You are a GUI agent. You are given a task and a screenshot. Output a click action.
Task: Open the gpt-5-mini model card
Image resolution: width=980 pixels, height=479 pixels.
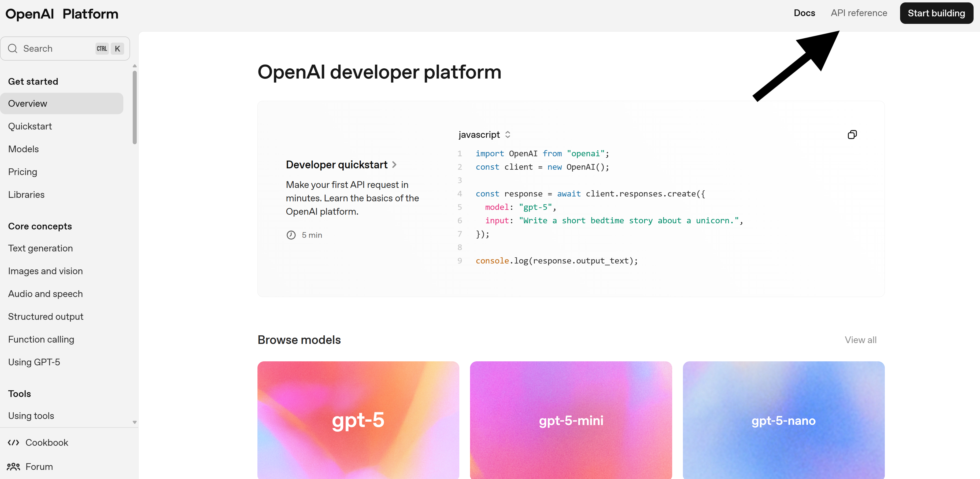571,420
